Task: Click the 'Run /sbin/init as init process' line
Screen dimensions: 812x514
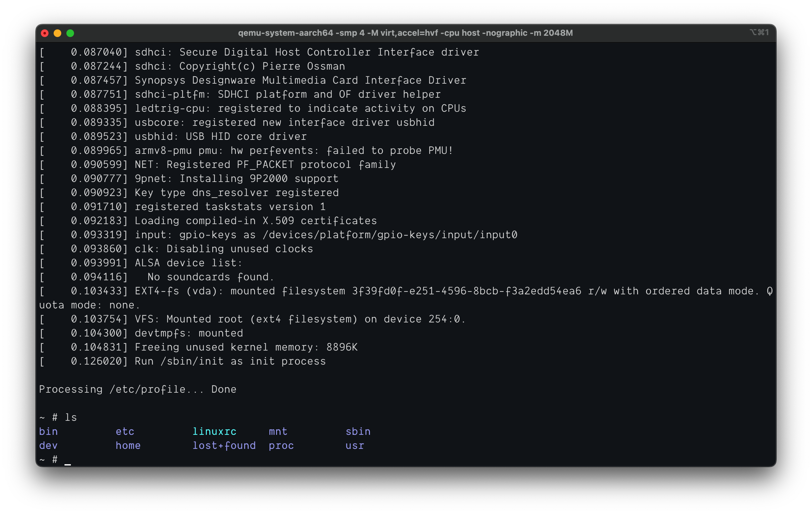Action: pyautogui.click(x=230, y=361)
